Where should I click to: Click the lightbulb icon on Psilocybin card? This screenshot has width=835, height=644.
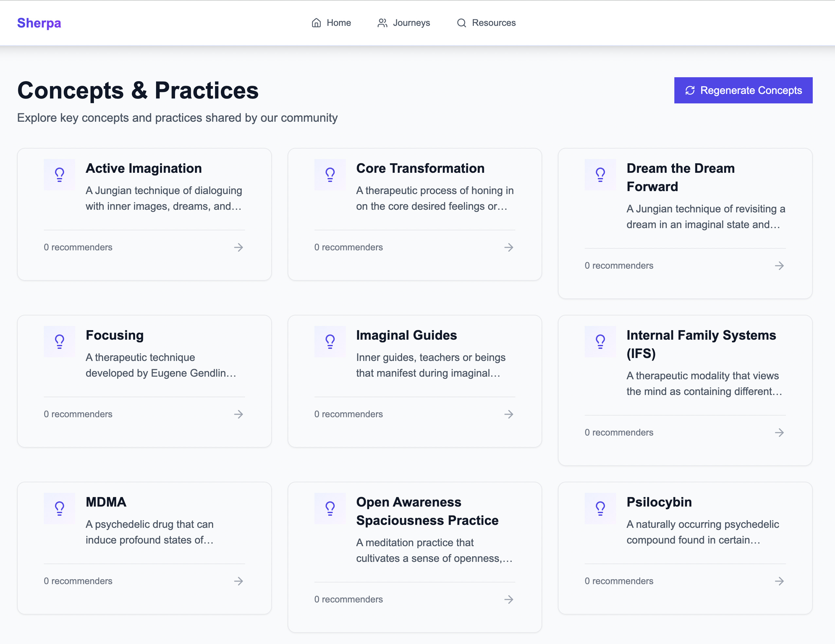(600, 508)
